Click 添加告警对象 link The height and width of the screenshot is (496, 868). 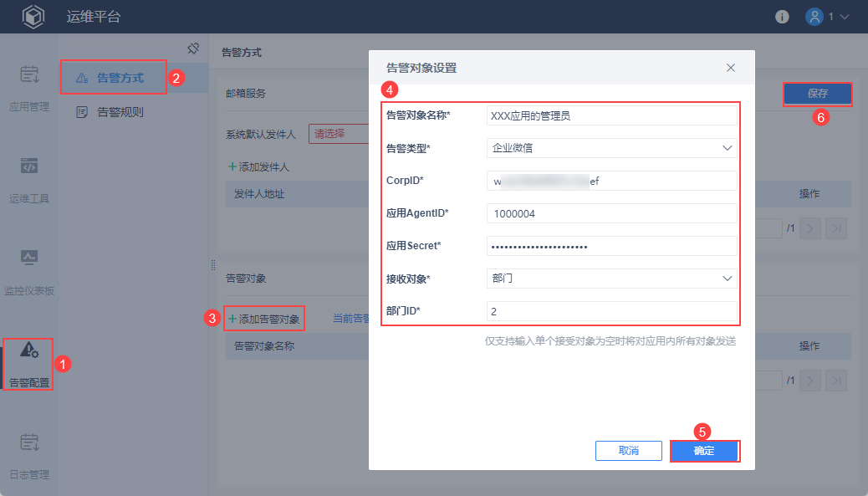(x=264, y=319)
